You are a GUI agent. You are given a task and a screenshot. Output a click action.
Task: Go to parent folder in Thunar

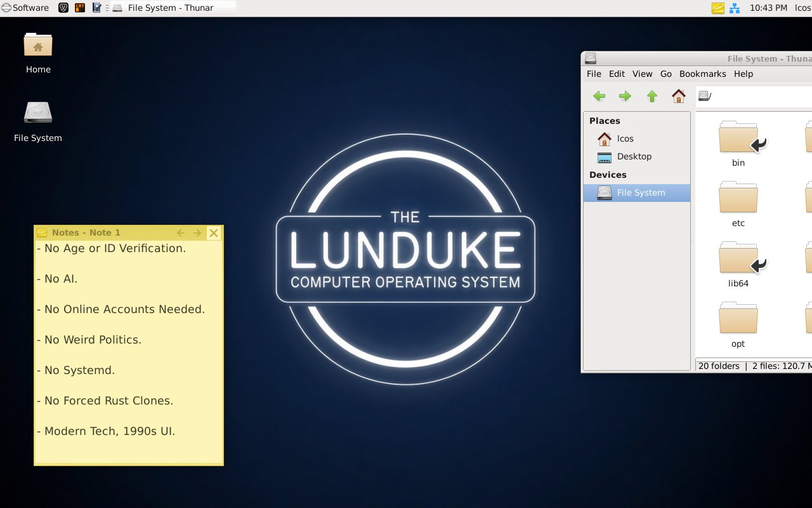coord(652,96)
